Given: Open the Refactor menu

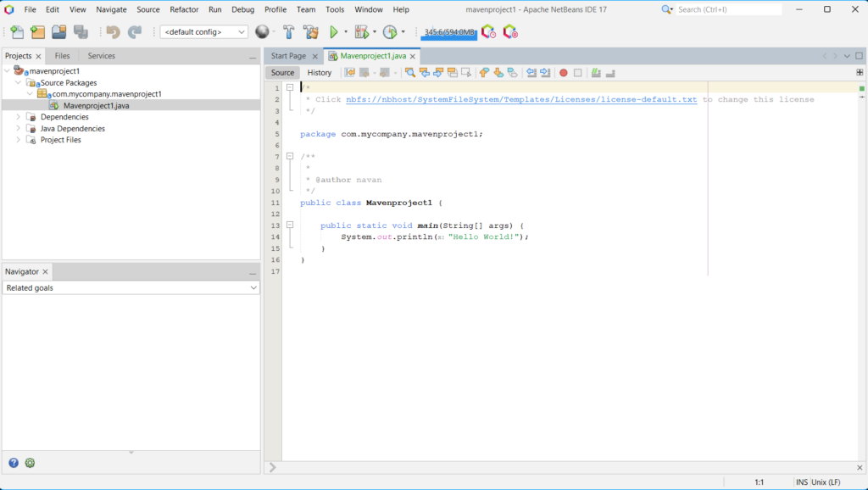Looking at the screenshot, I should pyautogui.click(x=184, y=9).
